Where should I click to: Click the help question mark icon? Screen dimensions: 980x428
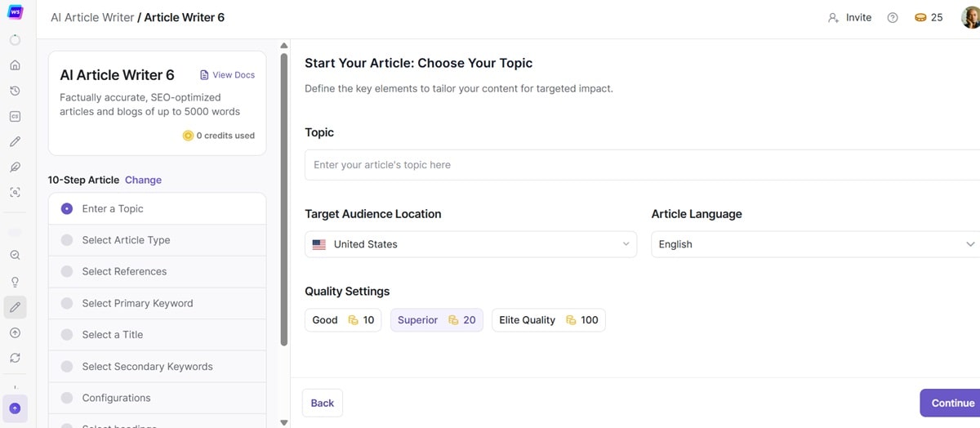coord(893,18)
